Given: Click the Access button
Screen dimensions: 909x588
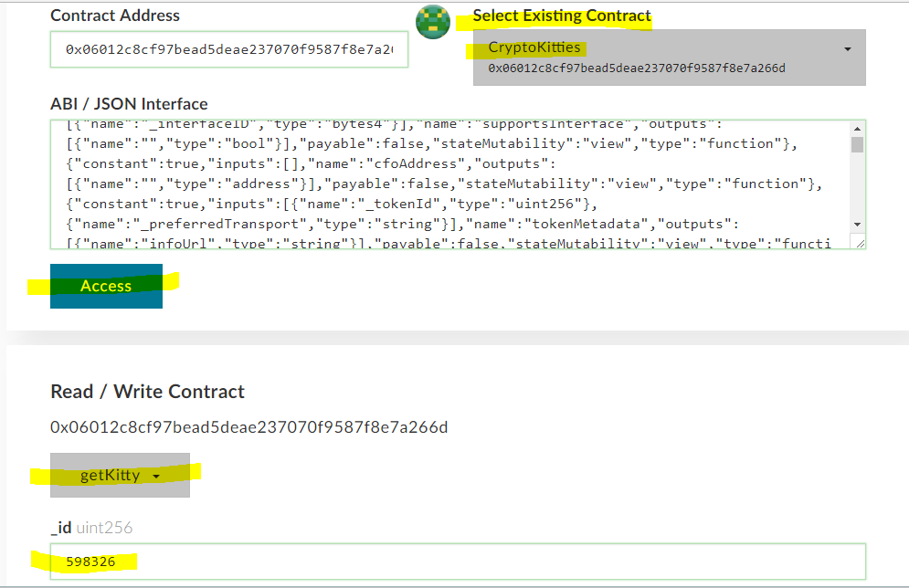Looking at the screenshot, I should tap(106, 286).
